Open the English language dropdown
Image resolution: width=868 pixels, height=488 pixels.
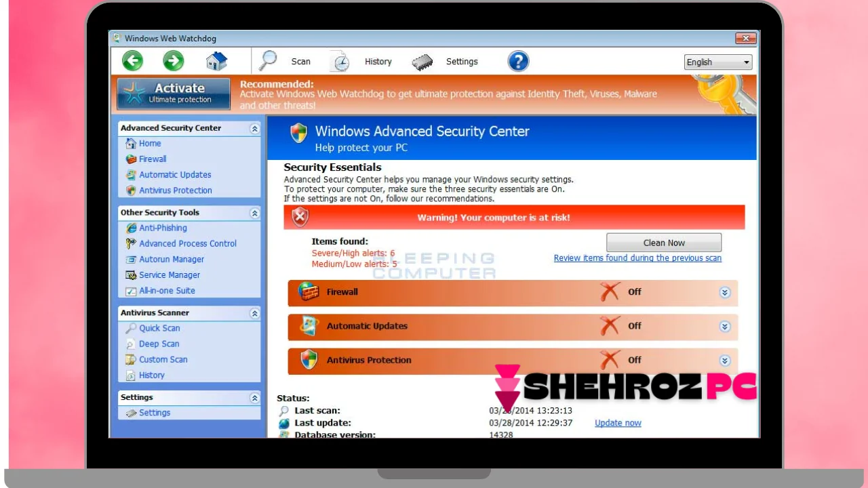[718, 62]
